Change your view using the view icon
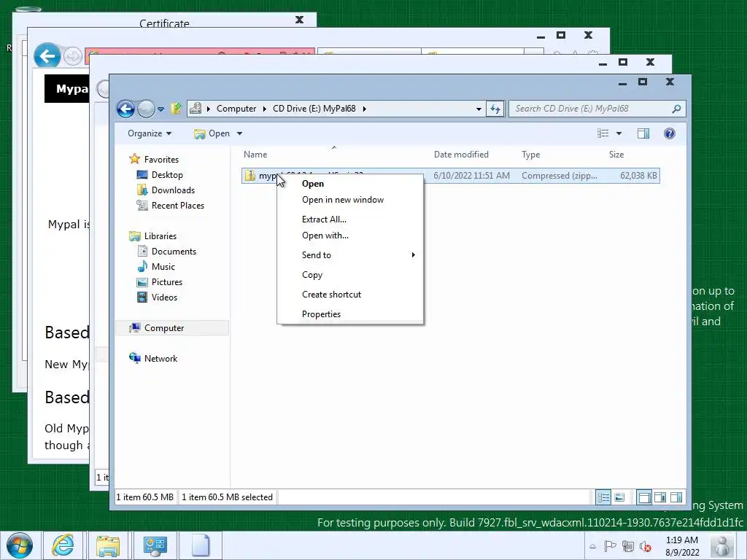 (x=603, y=133)
